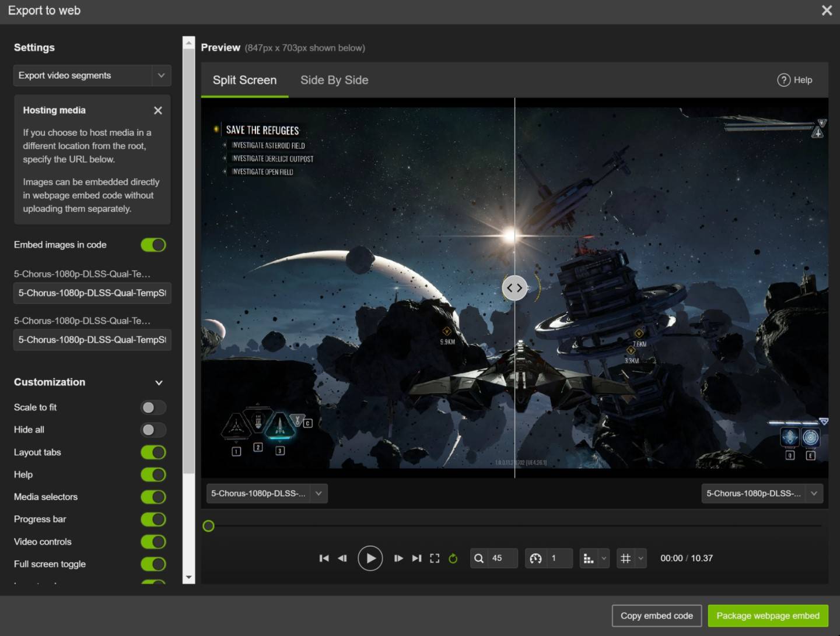Screen dimensions: 840x636
Task: Disable Video controls
Action: (153, 542)
